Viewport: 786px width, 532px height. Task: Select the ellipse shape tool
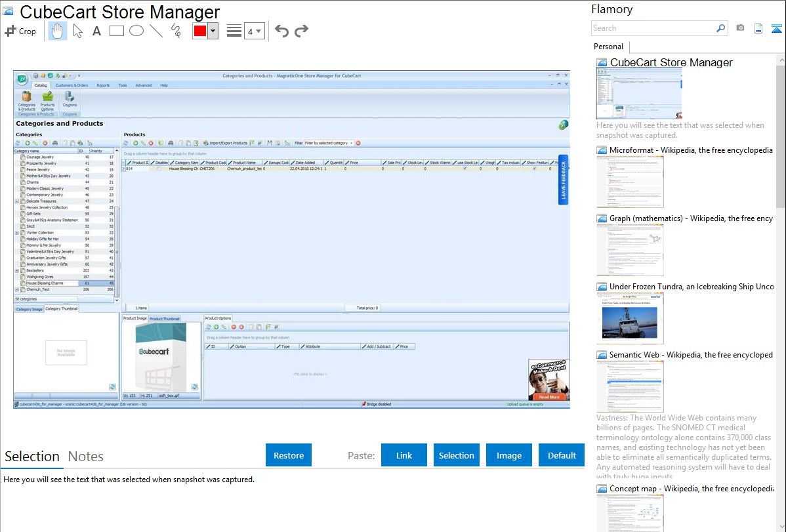click(x=136, y=31)
